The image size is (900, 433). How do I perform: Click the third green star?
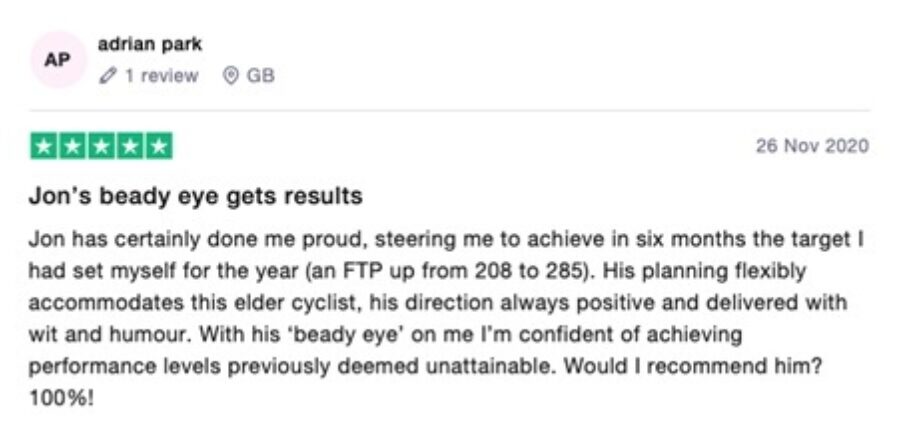pos(101,146)
